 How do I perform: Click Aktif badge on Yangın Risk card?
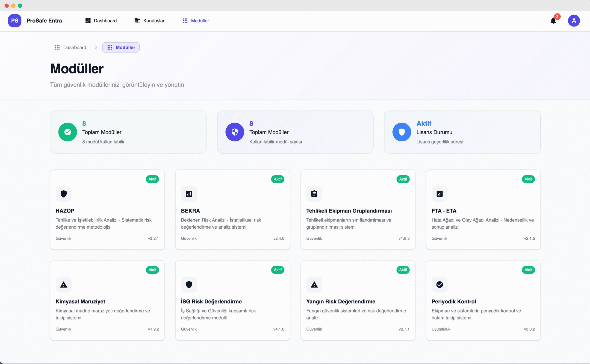pyautogui.click(x=403, y=270)
